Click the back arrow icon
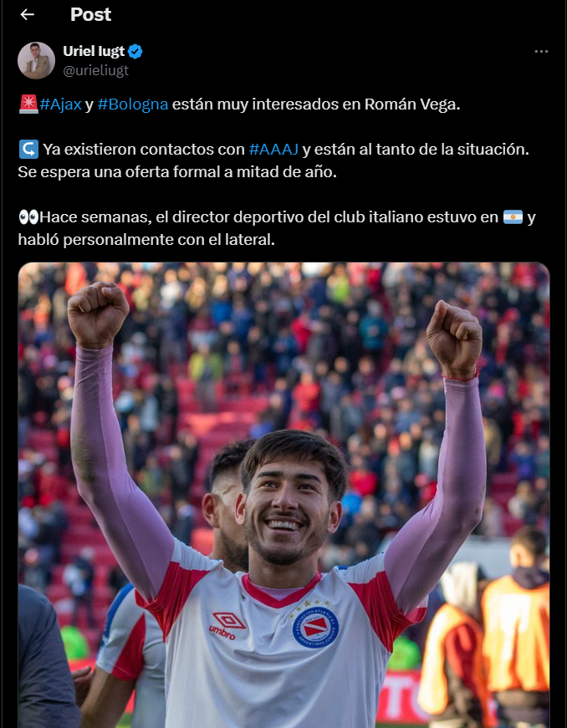 click(27, 15)
